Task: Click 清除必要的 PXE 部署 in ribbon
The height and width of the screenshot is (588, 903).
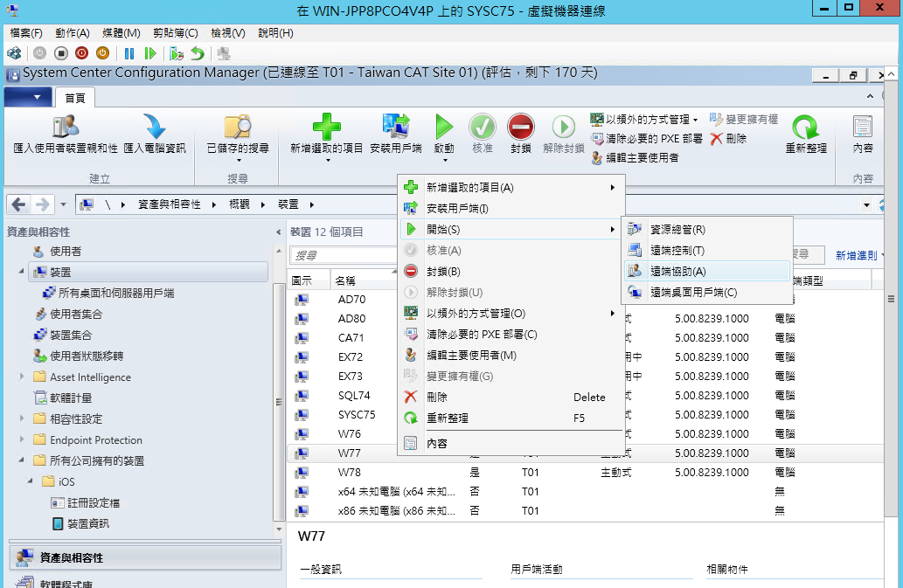Action: pyautogui.click(x=647, y=139)
